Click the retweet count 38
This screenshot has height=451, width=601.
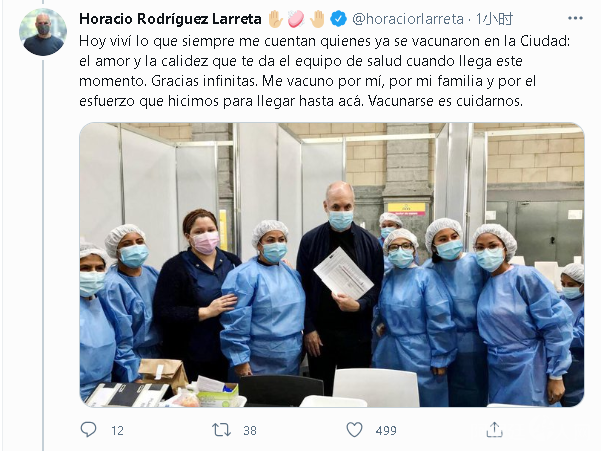[250, 431]
